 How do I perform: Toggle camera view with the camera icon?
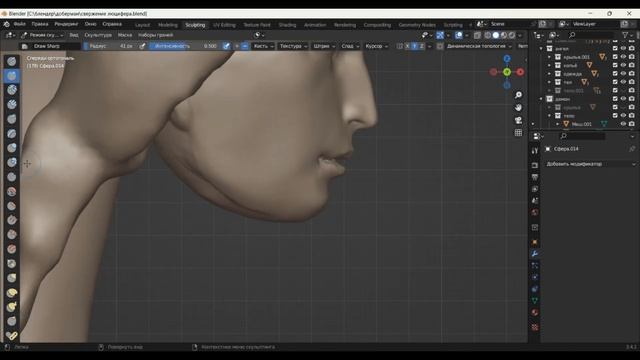point(518,120)
